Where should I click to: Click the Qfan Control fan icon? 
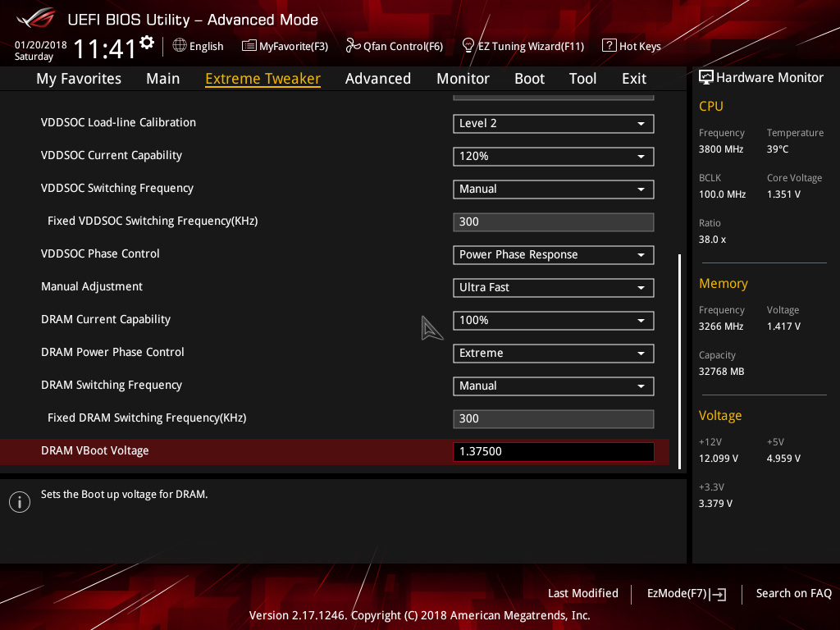pyautogui.click(x=353, y=46)
